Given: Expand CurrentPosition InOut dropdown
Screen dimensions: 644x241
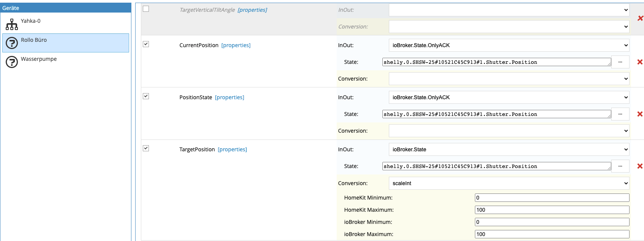Looking at the screenshot, I should [509, 45].
